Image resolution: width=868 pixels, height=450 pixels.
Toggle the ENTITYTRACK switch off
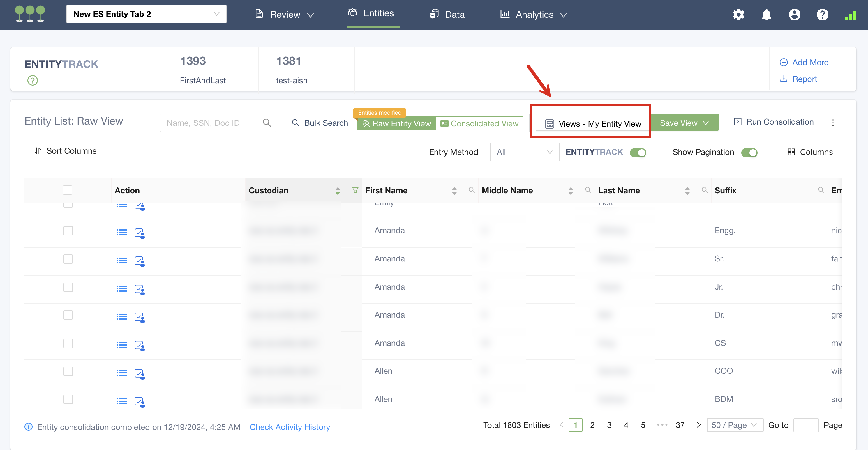click(x=638, y=152)
